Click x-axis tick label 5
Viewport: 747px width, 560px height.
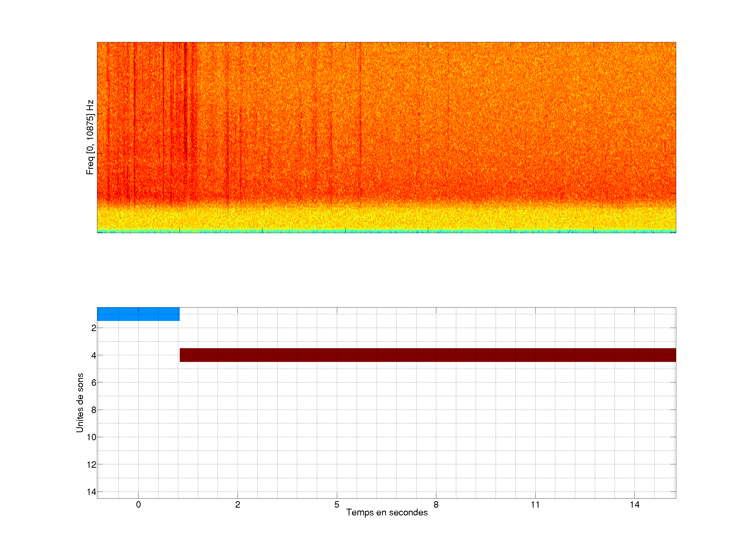click(337, 505)
